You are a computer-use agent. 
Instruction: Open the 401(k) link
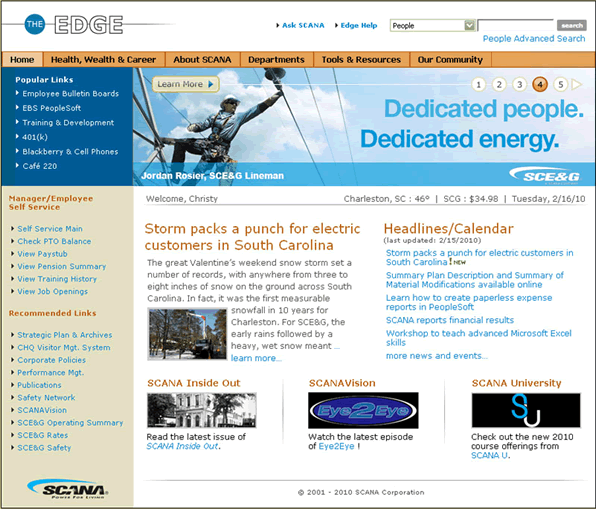tap(35, 137)
